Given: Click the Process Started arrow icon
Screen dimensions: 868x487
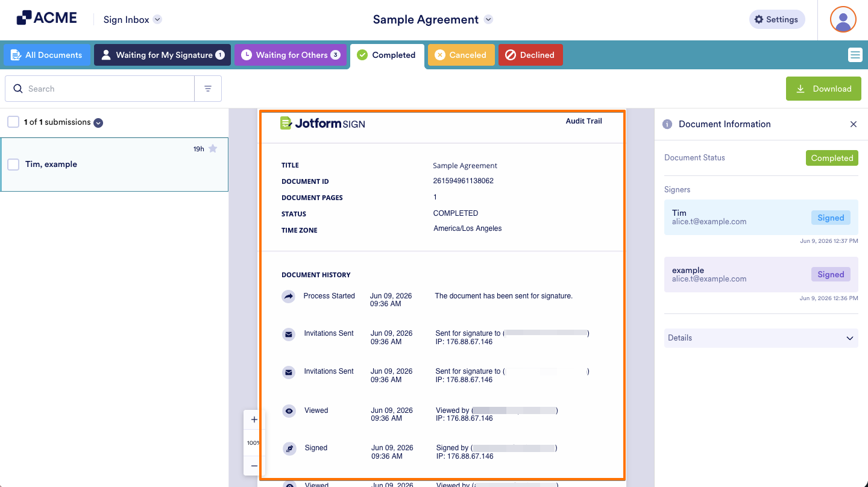Looking at the screenshot, I should 289,296.
